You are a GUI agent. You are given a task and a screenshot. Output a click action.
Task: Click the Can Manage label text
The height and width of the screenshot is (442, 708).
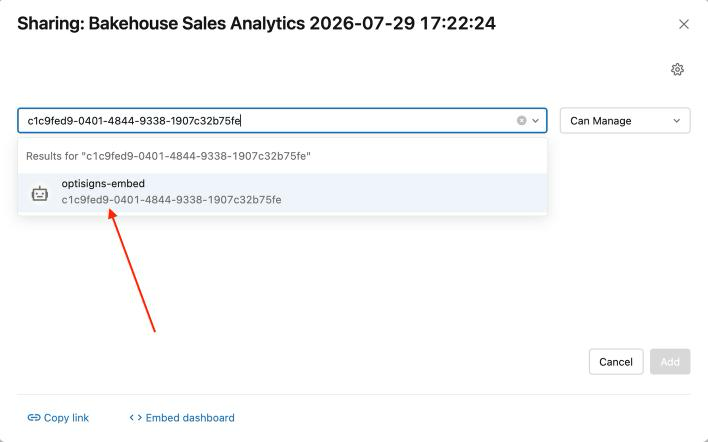pyautogui.click(x=601, y=121)
